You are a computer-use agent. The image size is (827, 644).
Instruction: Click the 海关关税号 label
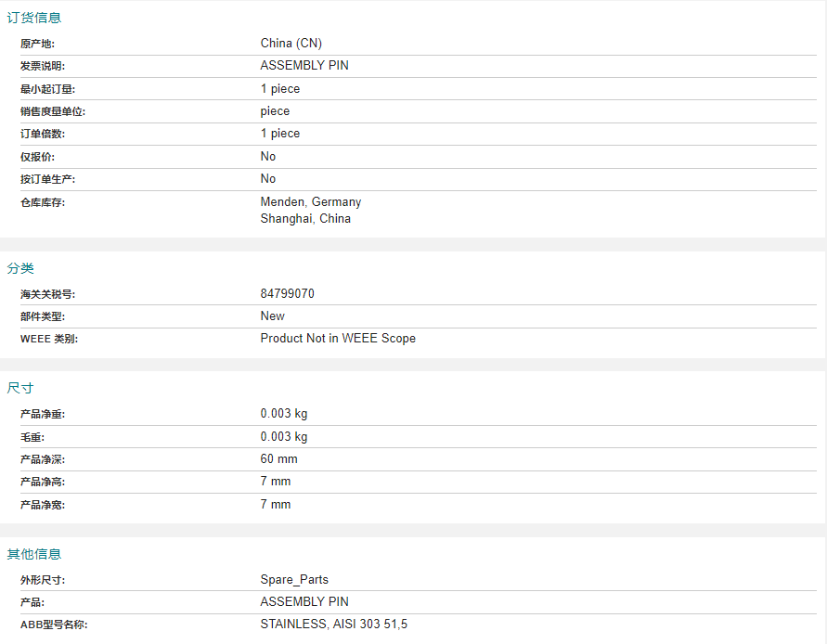tap(48, 294)
